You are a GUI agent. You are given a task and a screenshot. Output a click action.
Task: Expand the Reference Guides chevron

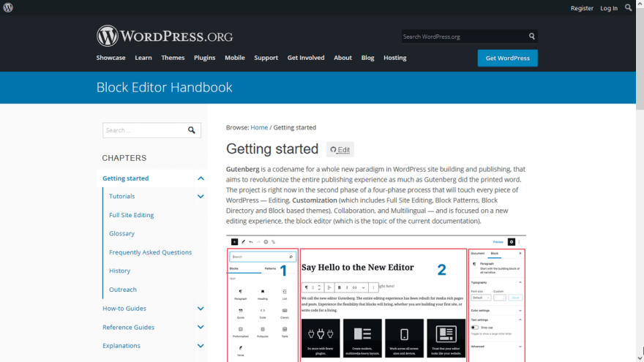201,327
